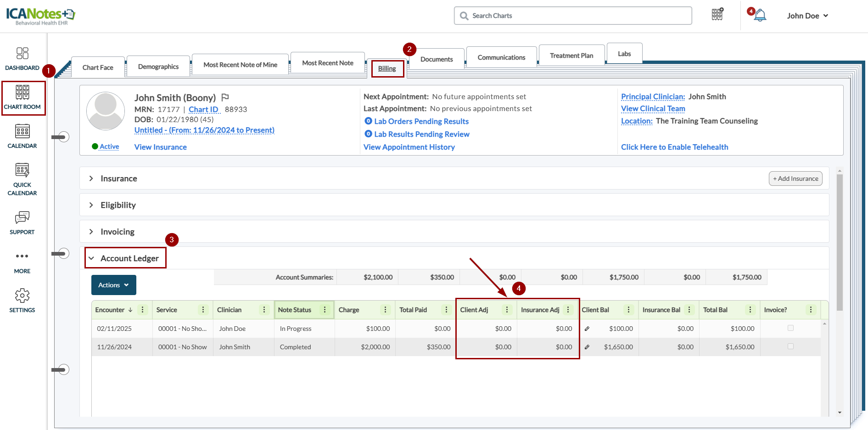
Task: Check the Invoice box for 11/26/2024 encounter
Action: (790, 346)
